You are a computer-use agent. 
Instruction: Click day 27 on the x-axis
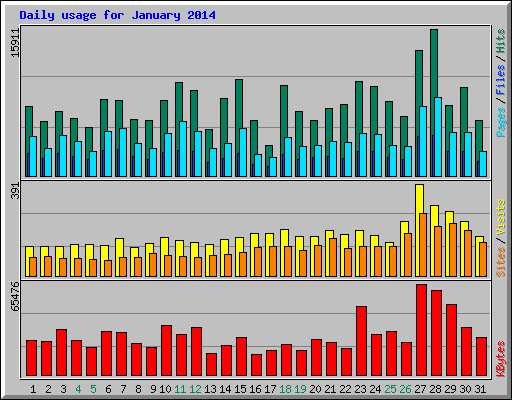pos(420,389)
